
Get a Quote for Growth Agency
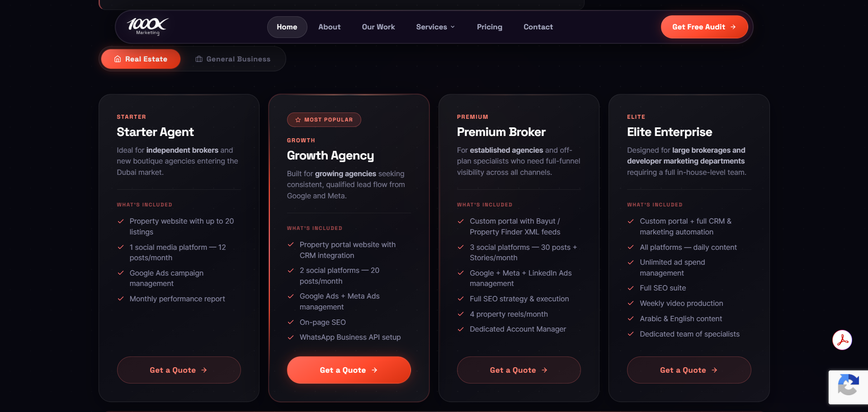(x=349, y=370)
